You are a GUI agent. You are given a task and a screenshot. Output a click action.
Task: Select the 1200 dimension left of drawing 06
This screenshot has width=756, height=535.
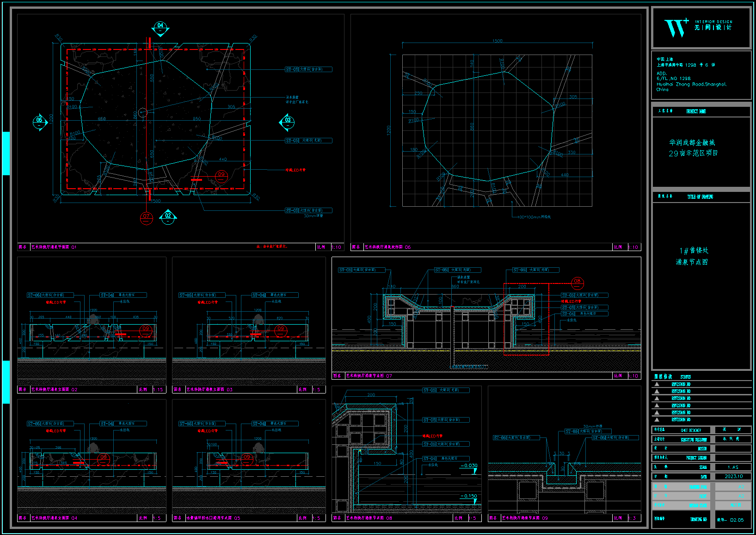(389, 130)
